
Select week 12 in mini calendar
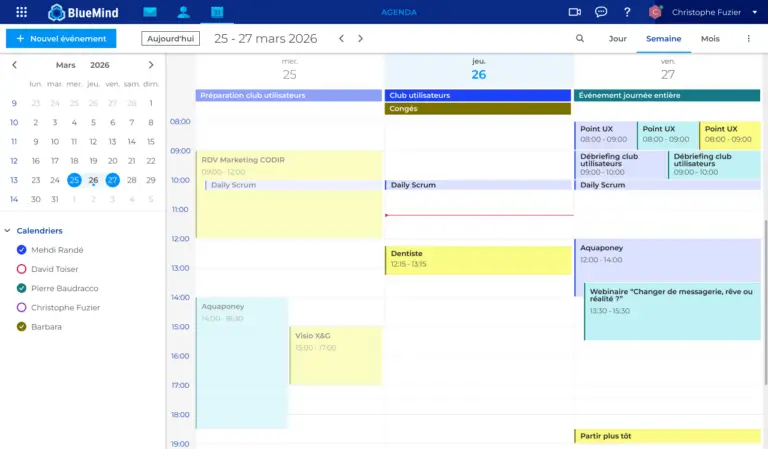point(14,161)
